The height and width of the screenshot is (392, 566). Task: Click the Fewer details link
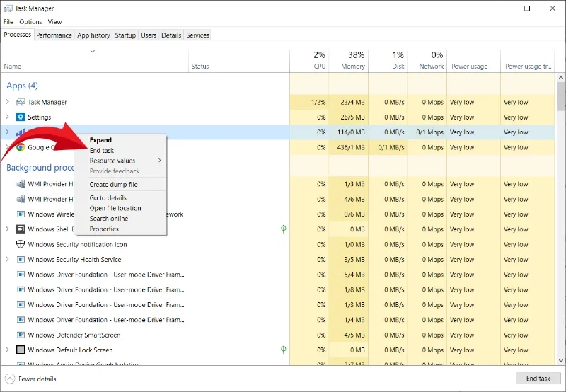tap(37, 379)
